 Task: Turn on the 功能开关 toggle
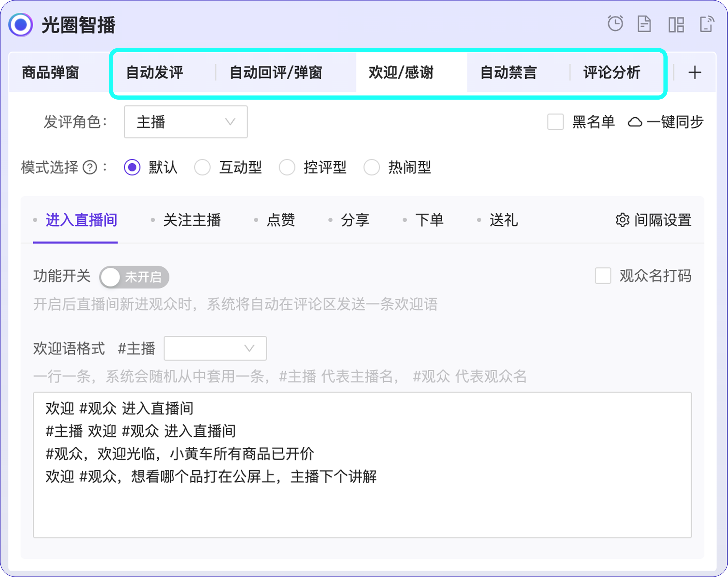coord(134,277)
